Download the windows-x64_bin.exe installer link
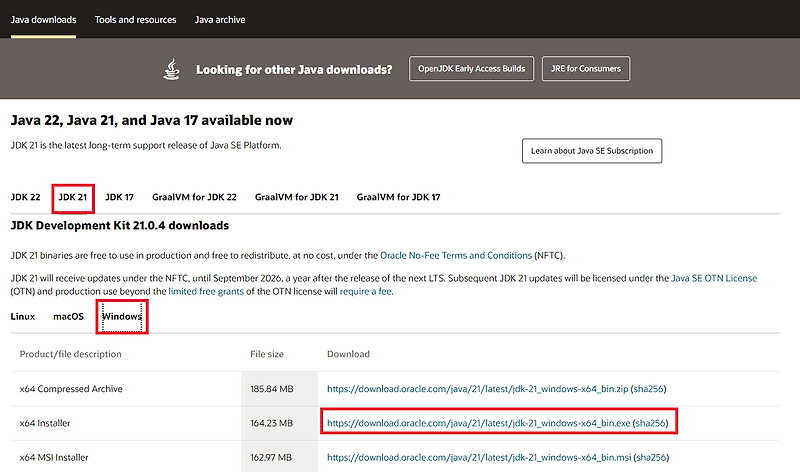800x472 pixels. coord(479,423)
